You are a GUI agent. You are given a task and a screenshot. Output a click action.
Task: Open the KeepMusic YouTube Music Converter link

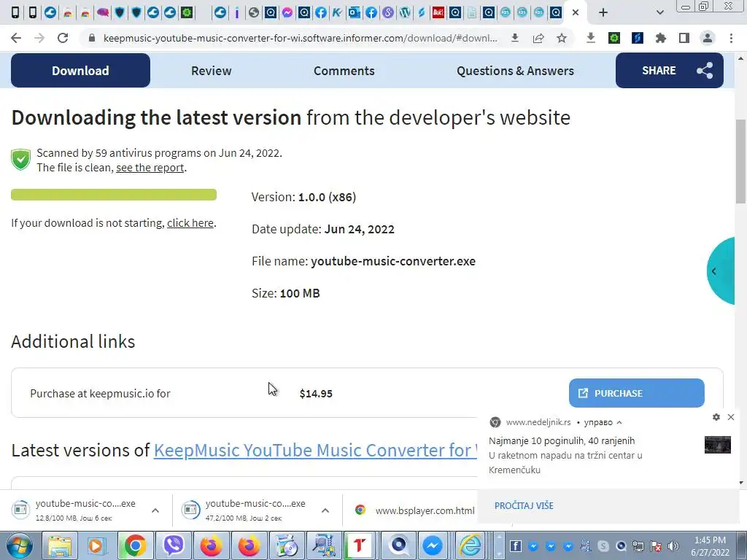[x=315, y=450]
